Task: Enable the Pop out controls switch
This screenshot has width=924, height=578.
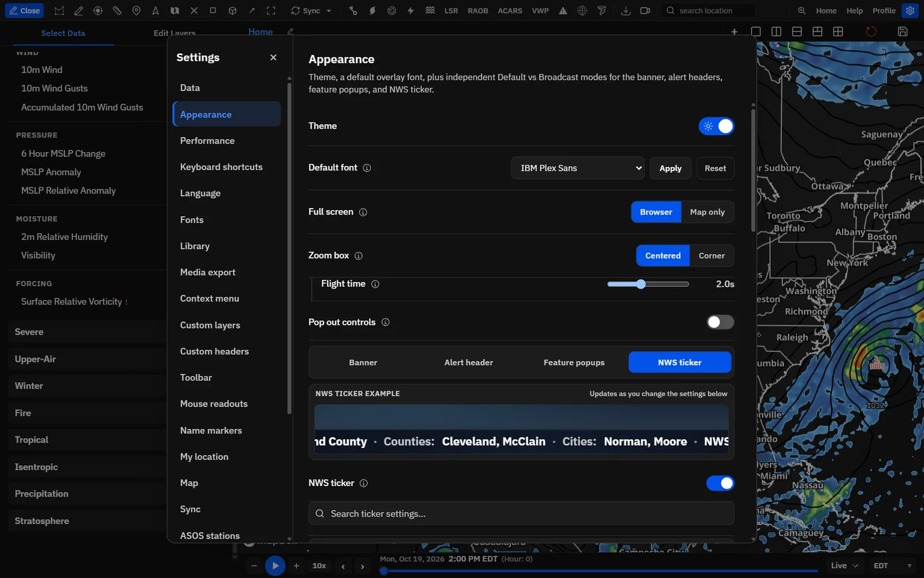Action: tap(720, 322)
